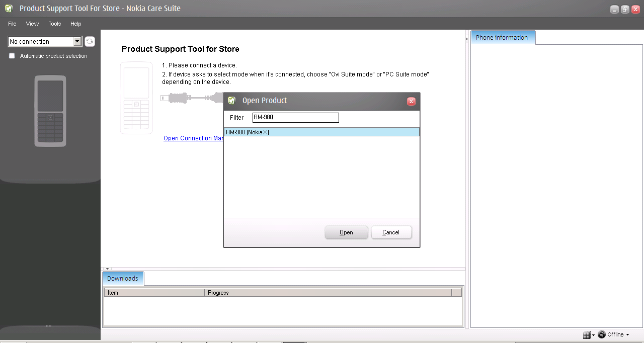Click the refresh connections icon
This screenshot has width=644, height=343.
click(x=90, y=42)
